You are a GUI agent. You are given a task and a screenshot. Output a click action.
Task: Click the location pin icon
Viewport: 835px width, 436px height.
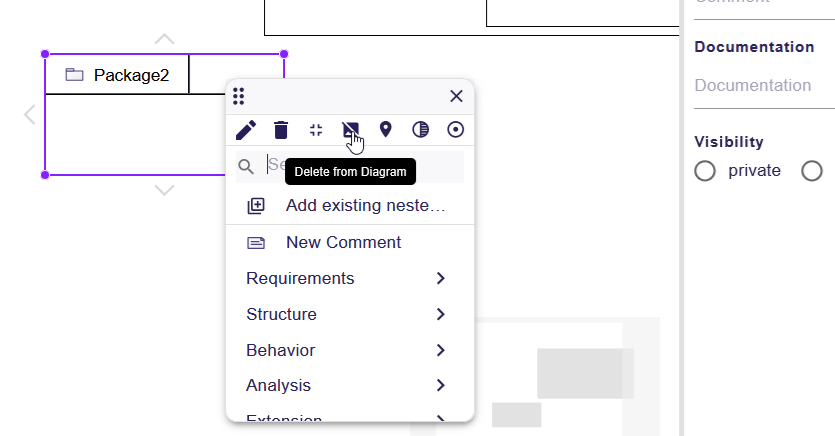[x=386, y=130]
